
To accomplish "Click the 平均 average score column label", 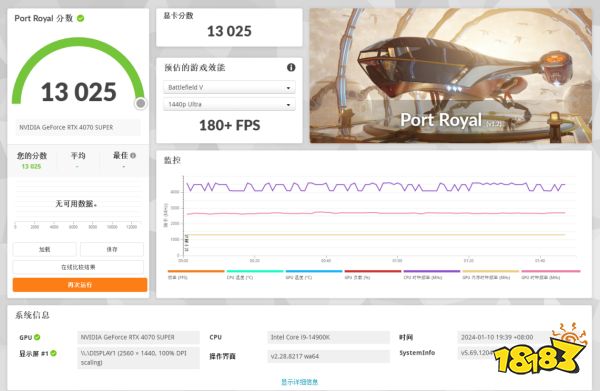I will click(78, 156).
